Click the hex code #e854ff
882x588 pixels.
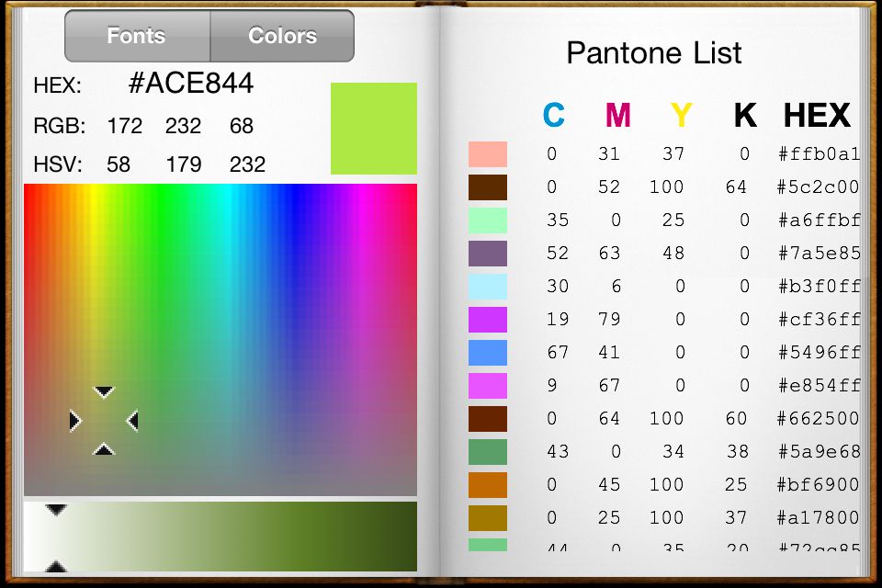pos(819,386)
